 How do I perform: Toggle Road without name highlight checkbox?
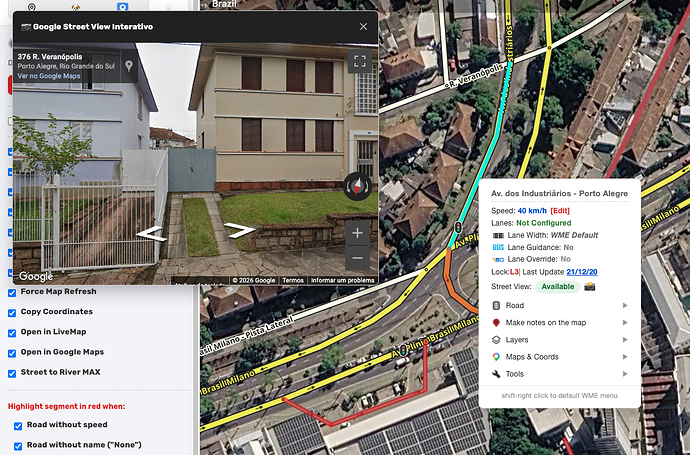pos(18,446)
